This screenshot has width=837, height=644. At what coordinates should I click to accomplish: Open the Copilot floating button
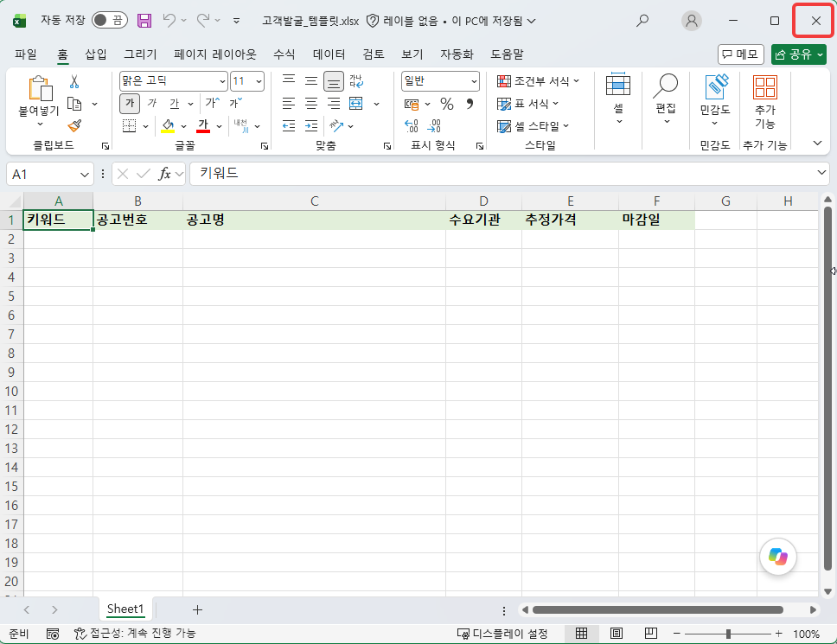(777, 557)
